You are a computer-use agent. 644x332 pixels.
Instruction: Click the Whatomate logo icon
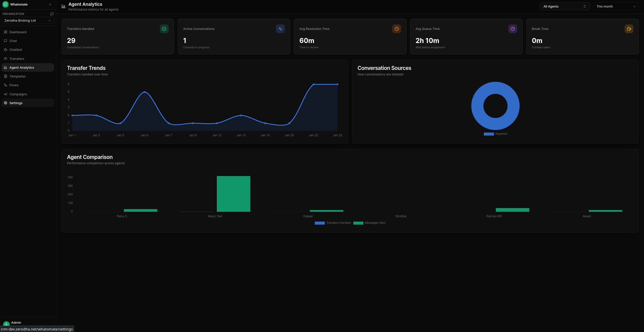[x=5, y=4]
